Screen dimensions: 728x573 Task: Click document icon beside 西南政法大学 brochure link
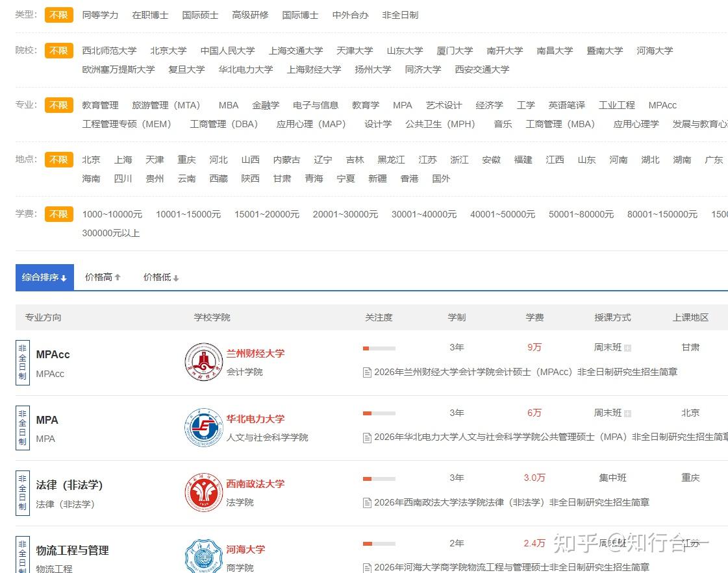coord(367,502)
